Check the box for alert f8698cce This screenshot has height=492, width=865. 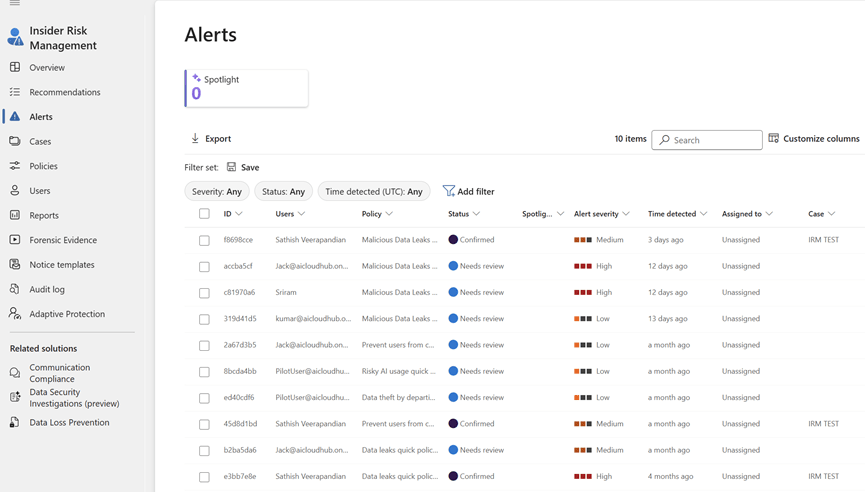[204, 240]
